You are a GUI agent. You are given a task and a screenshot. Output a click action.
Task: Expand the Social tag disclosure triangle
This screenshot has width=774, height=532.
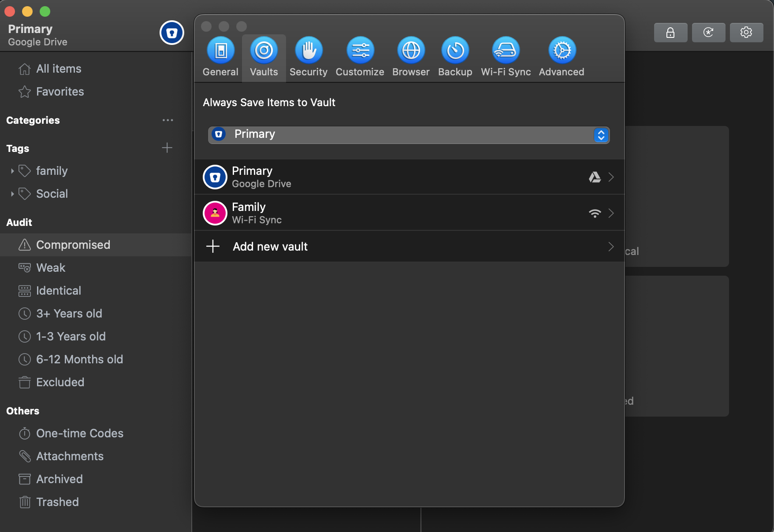[12, 194]
